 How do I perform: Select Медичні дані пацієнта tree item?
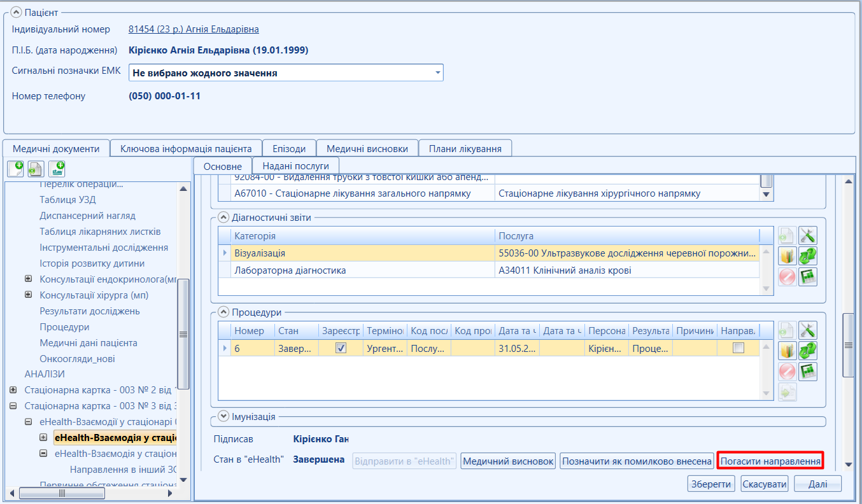click(x=88, y=343)
